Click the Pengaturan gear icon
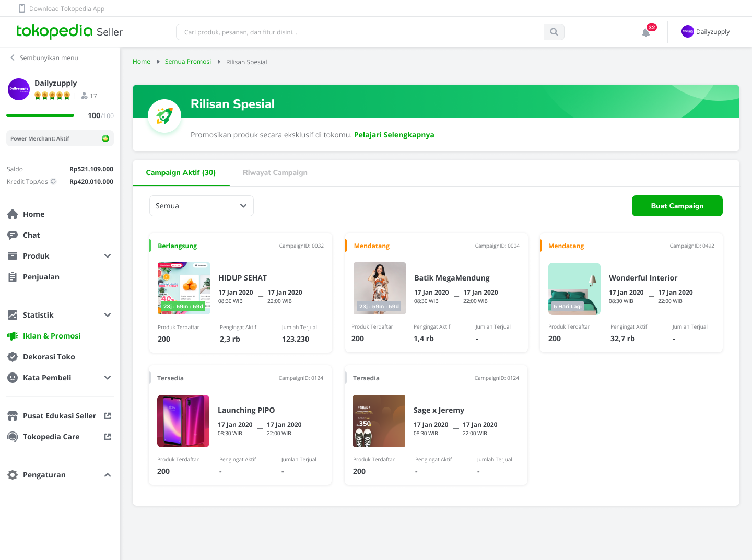The image size is (752, 560). click(13, 475)
